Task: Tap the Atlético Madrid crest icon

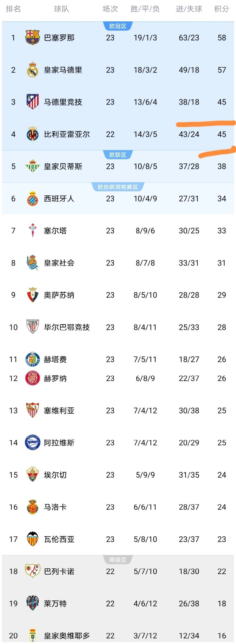Action: pyautogui.click(x=32, y=102)
